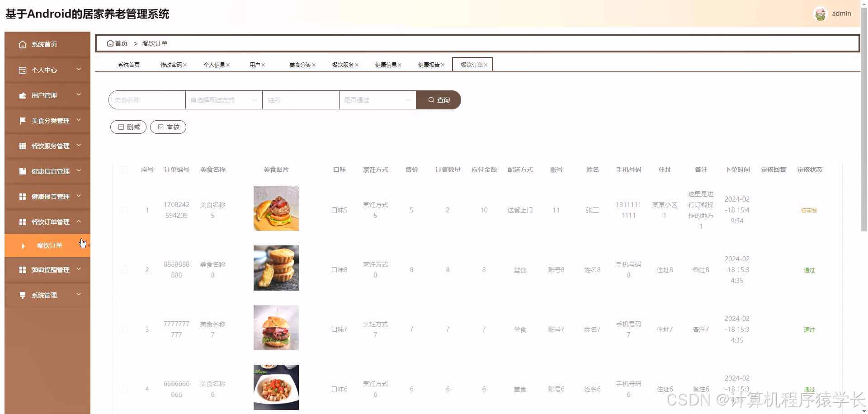
Task: Click the home icon in breadcrumb
Action: point(110,43)
